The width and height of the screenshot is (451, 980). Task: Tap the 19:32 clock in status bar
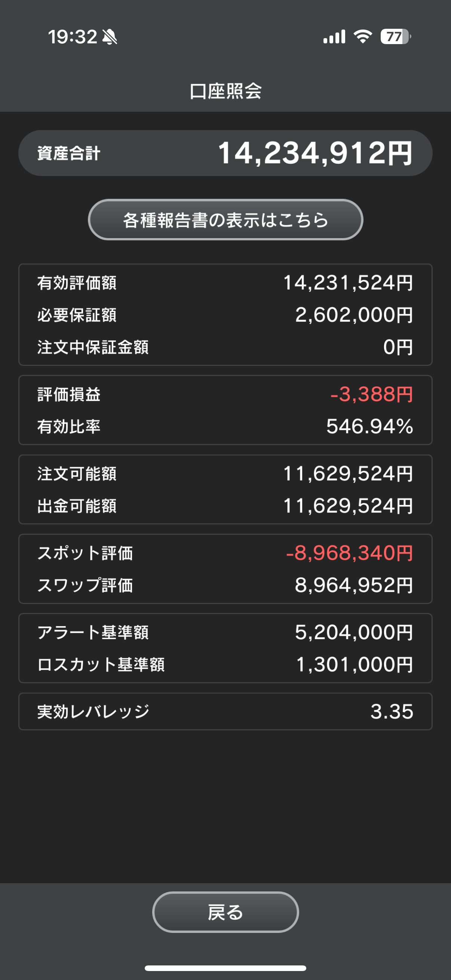point(72,37)
